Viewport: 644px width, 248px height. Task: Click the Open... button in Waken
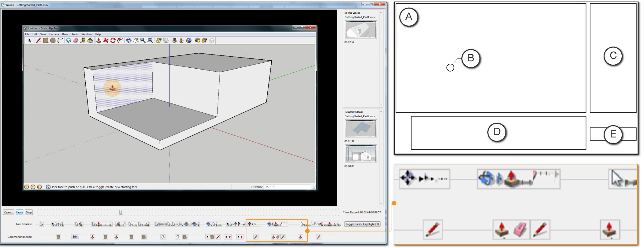pyautogui.click(x=9, y=212)
